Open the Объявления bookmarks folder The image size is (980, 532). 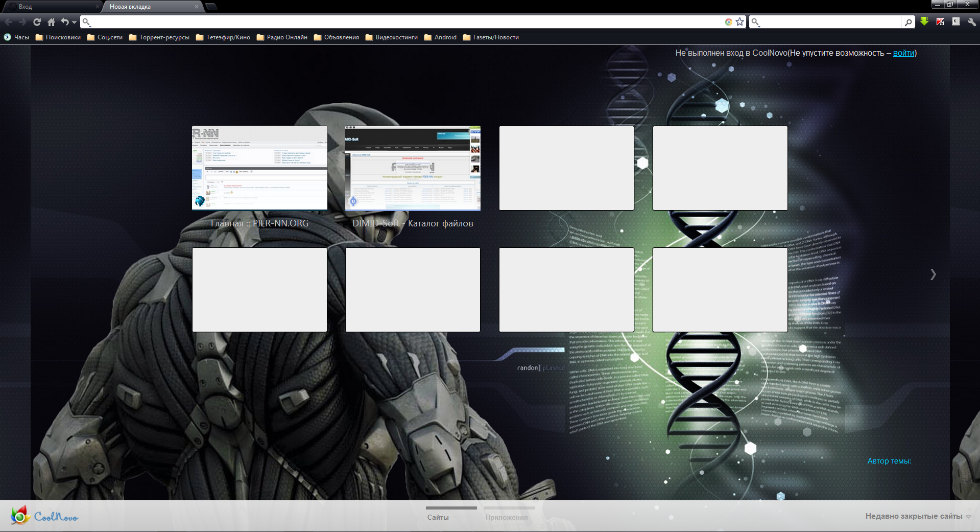(337, 37)
